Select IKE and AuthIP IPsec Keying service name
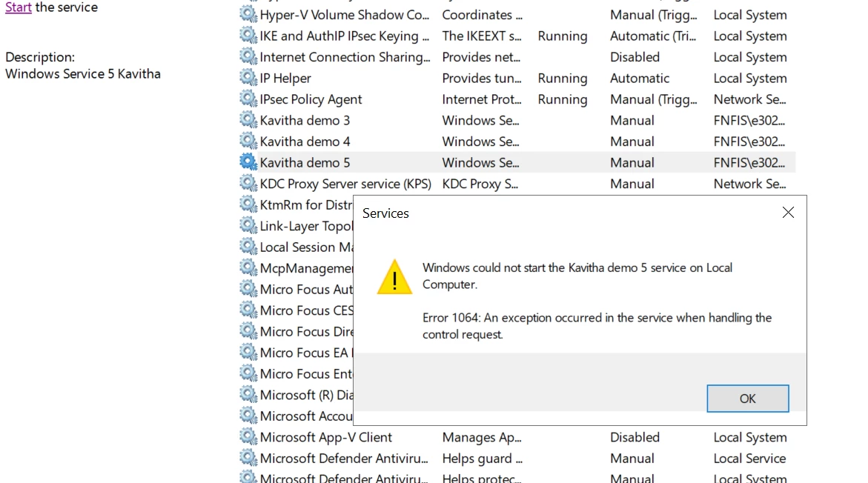The image size is (868, 483). point(345,36)
